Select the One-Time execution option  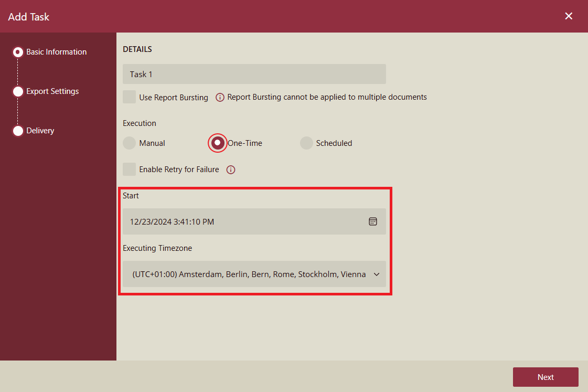217,143
